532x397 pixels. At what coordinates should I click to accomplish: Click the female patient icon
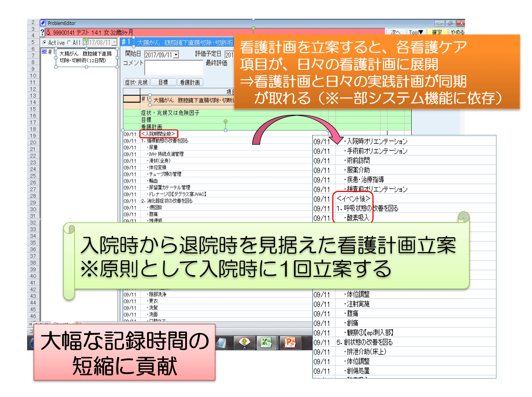point(48,32)
